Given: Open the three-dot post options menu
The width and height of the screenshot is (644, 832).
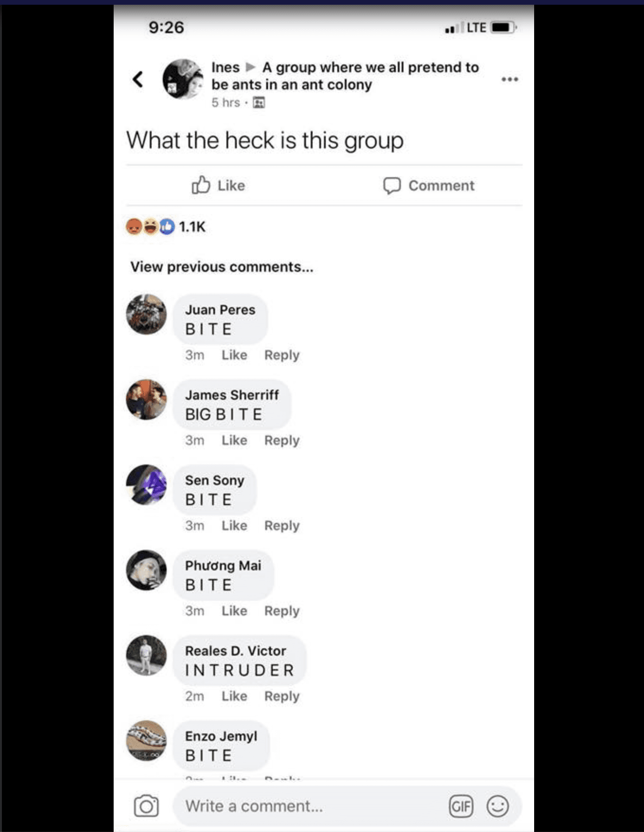Looking at the screenshot, I should [x=510, y=79].
